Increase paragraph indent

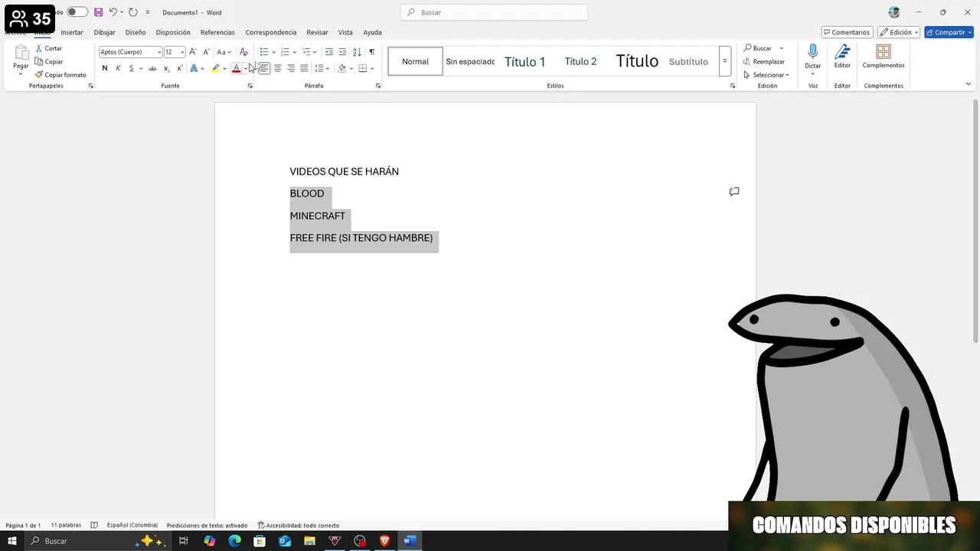coord(342,52)
